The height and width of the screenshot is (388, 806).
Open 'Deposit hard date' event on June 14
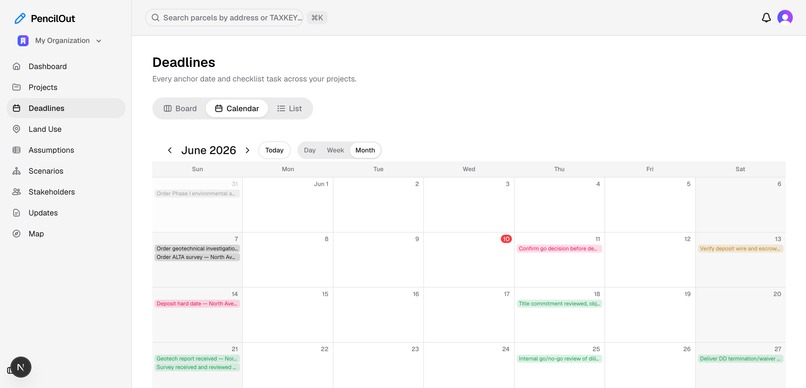197,304
